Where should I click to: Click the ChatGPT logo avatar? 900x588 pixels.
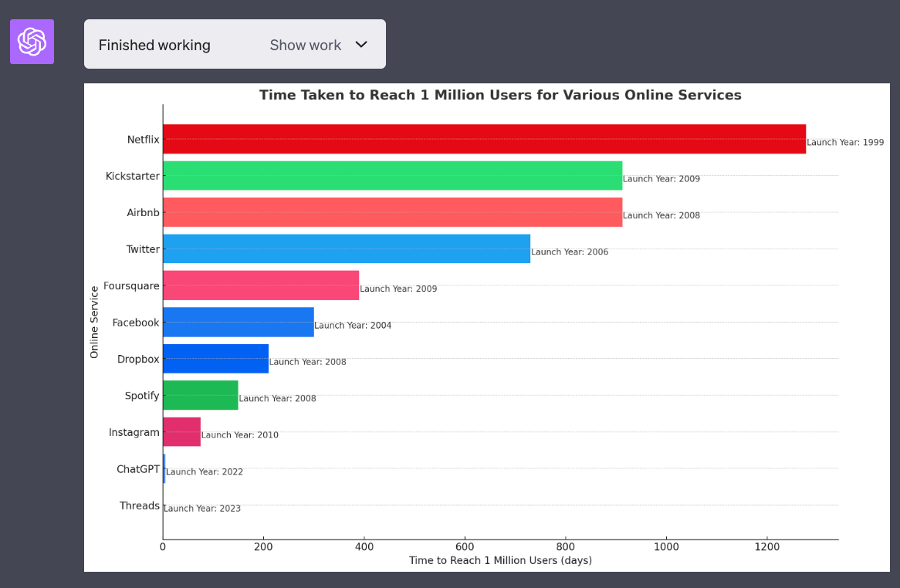32,42
